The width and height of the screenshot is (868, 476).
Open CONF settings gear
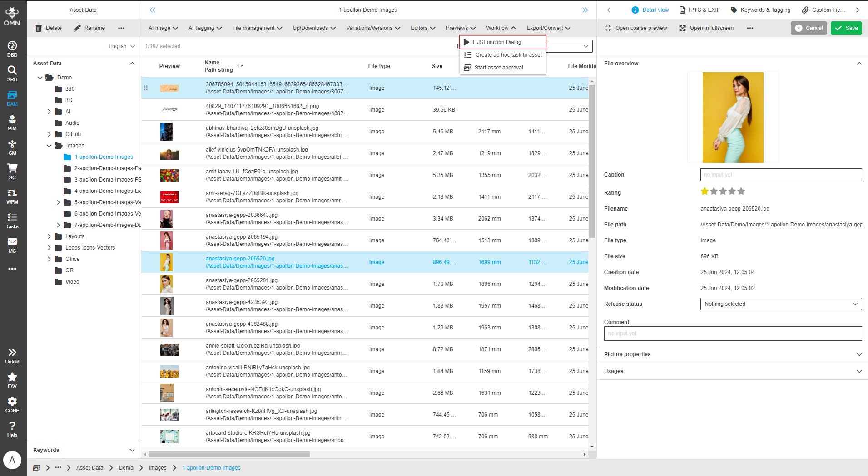(12, 404)
